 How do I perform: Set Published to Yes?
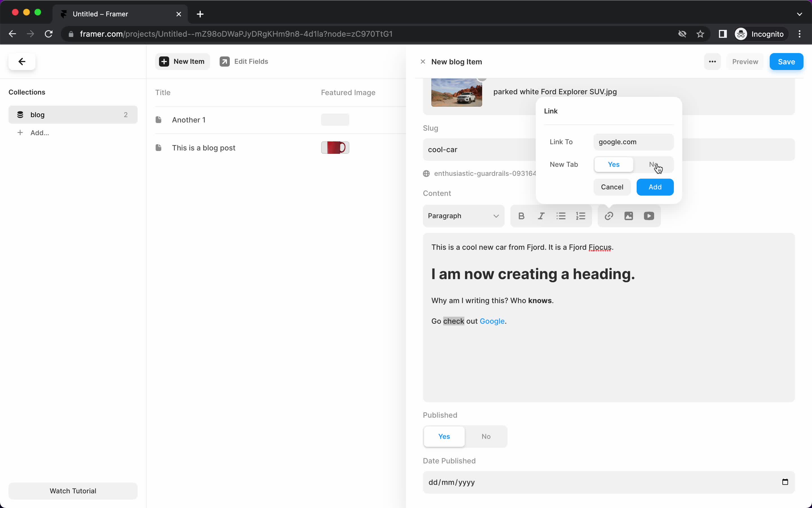point(444,436)
